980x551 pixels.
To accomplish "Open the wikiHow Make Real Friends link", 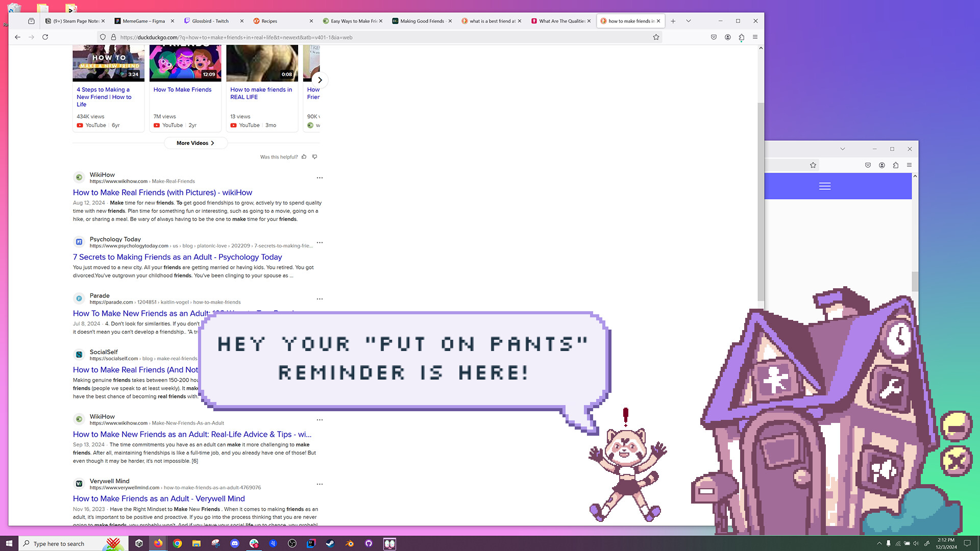I will point(162,192).
